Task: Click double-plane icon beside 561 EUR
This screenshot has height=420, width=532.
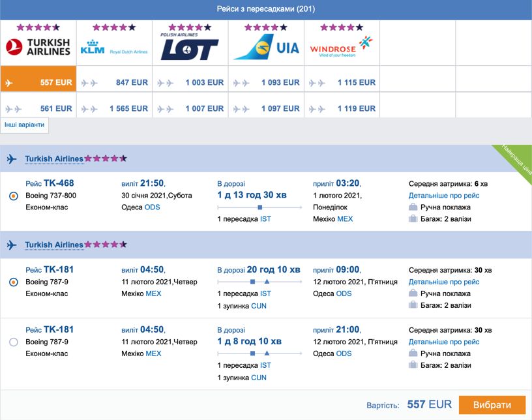Action: point(13,109)
